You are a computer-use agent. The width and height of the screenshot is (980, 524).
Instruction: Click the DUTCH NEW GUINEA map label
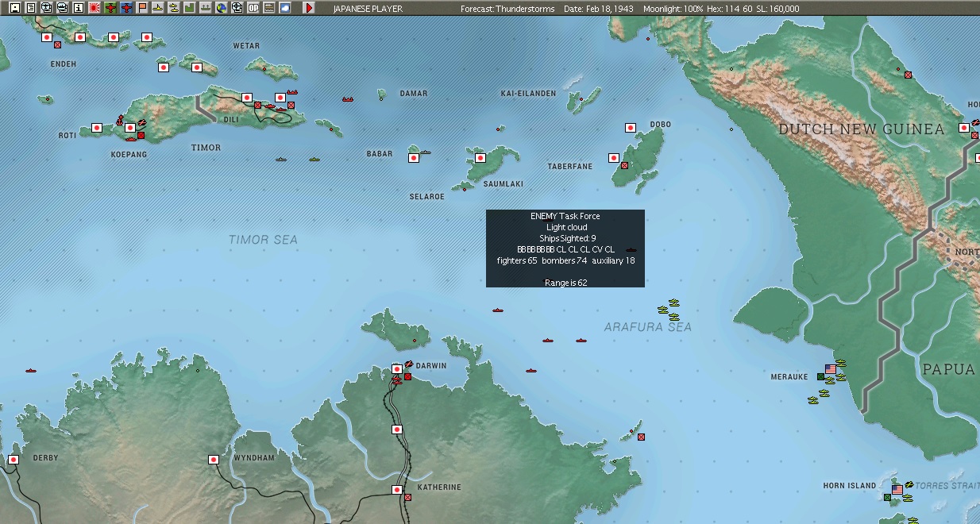[862, 129]
